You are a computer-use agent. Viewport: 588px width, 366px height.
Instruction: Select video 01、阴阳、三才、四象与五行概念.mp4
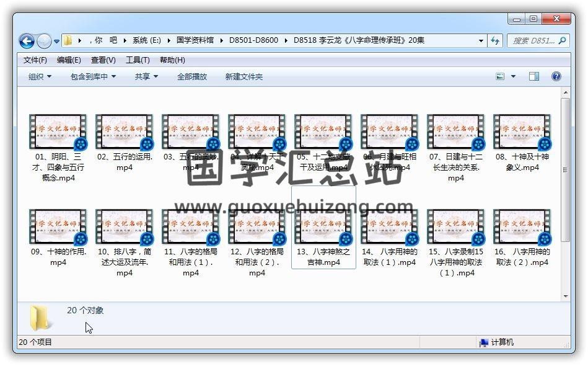pyautogui.click(x=58, y=148)
